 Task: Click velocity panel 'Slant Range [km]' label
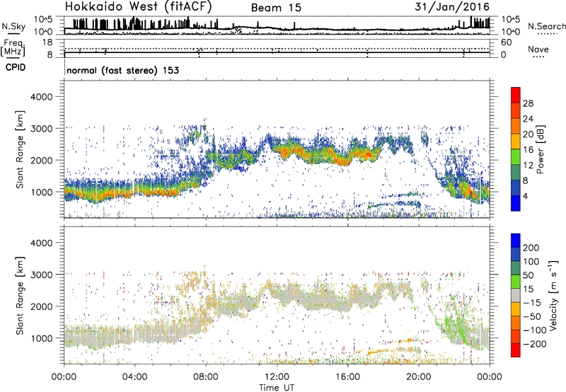click(20, 296)
